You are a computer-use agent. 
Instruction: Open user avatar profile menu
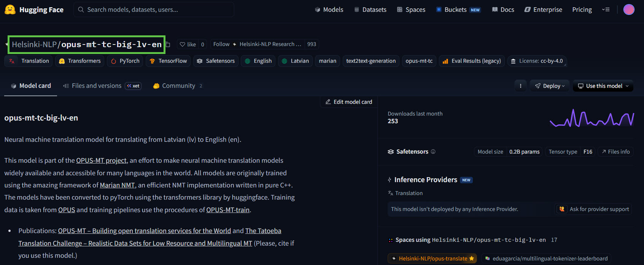coord(629,10)
